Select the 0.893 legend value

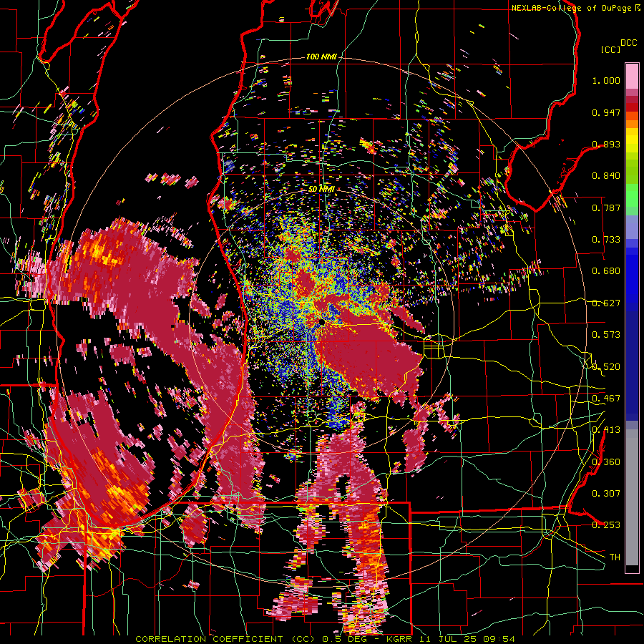coord(606,144)
